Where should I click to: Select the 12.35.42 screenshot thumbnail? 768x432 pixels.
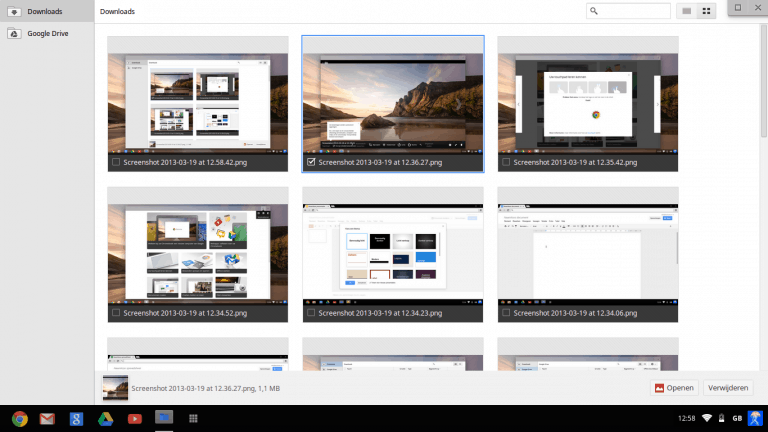tap(588, 103)
